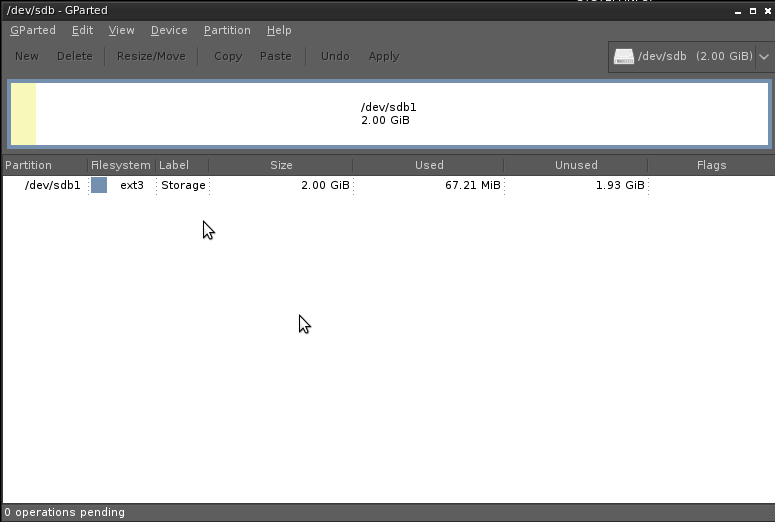
Task: Sort by the Label column header
Action: coord(182,165)
